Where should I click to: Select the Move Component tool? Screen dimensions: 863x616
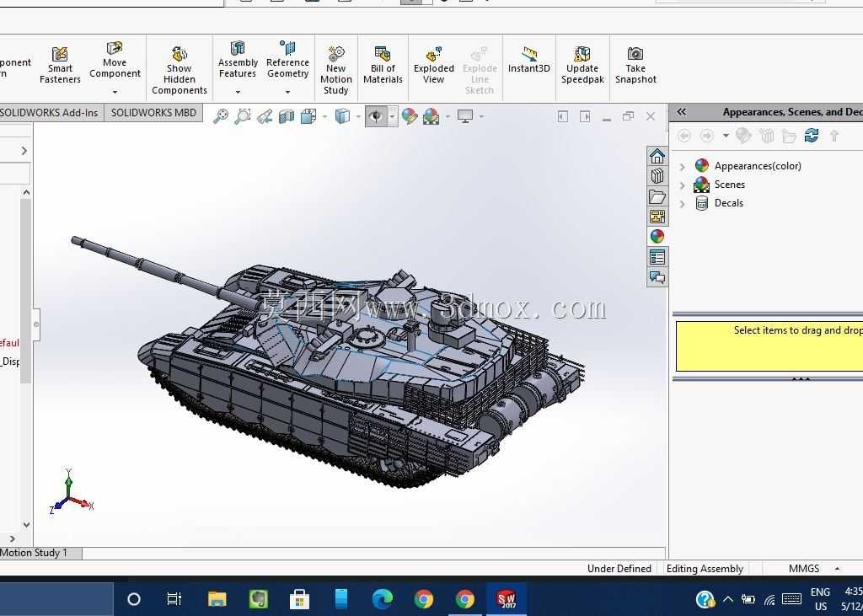115,60
